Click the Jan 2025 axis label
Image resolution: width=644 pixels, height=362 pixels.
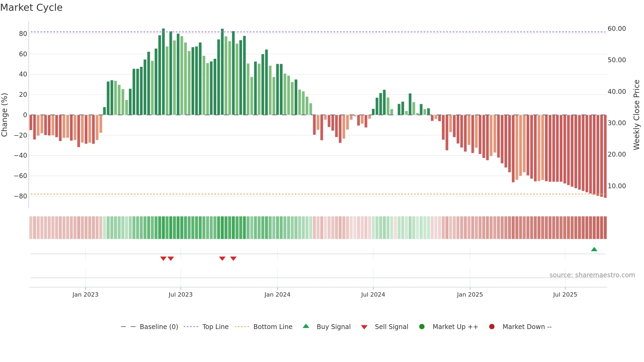[470, 294]
